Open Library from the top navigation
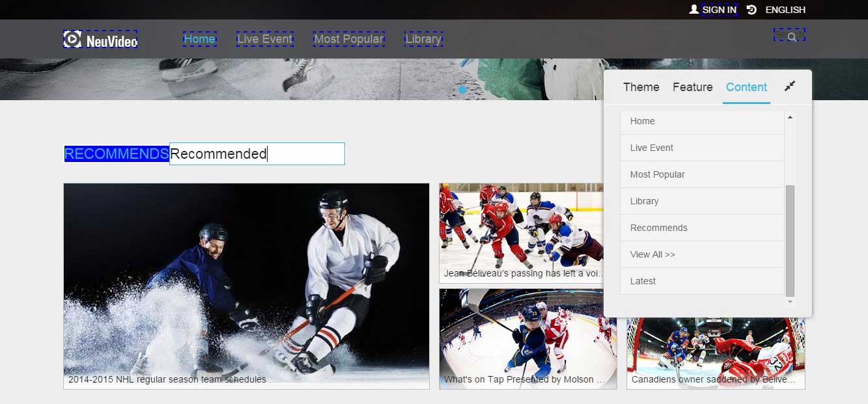 [x=423, y=39]
